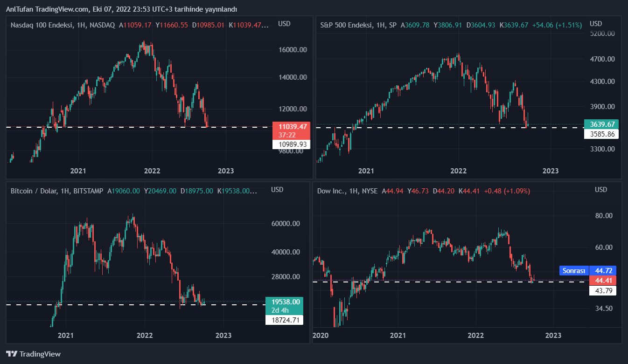Click the 2023 label on Bitcoin time axis

223,335
